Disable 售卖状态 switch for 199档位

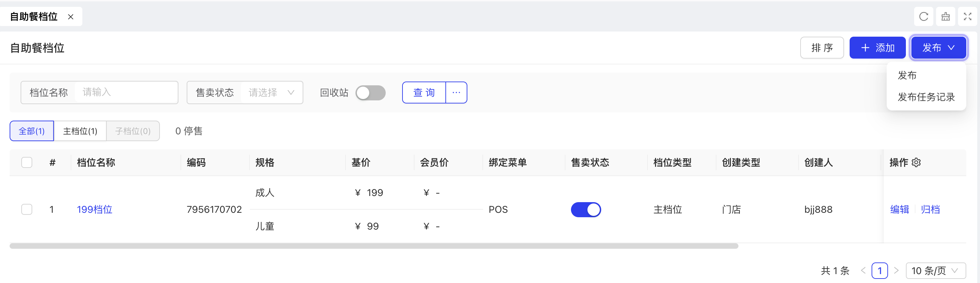click(585, 210)
